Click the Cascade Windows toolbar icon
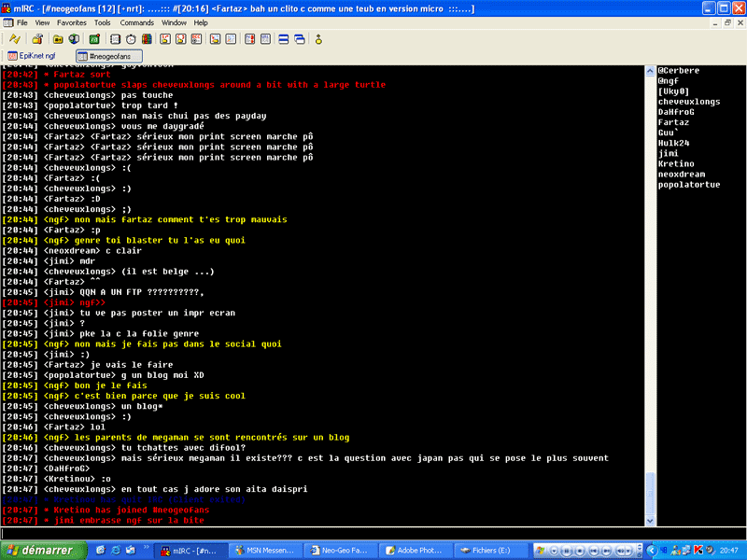747x560 pixels. 299,39
